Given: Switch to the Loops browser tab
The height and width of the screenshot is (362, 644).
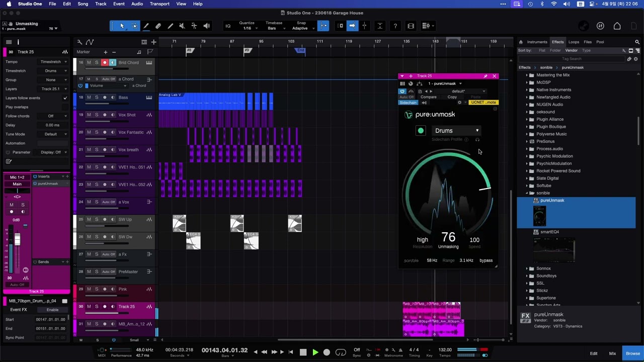Looking at the screenshot, I should [574, 42].
